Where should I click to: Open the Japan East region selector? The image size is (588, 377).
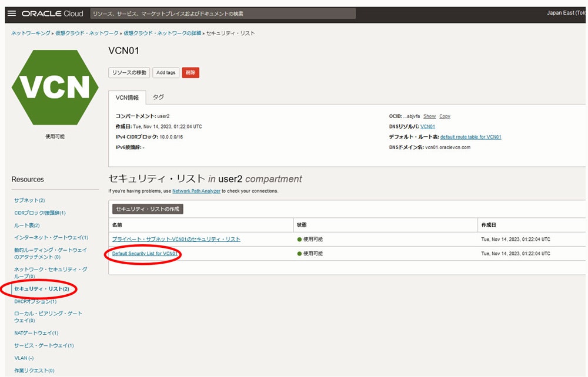566,13
